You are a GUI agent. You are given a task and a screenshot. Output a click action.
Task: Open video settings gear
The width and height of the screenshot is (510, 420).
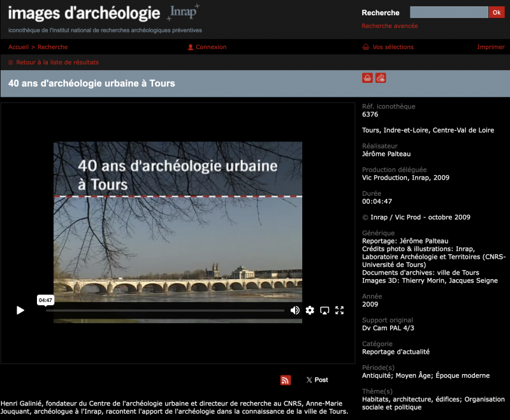(310, 310)
